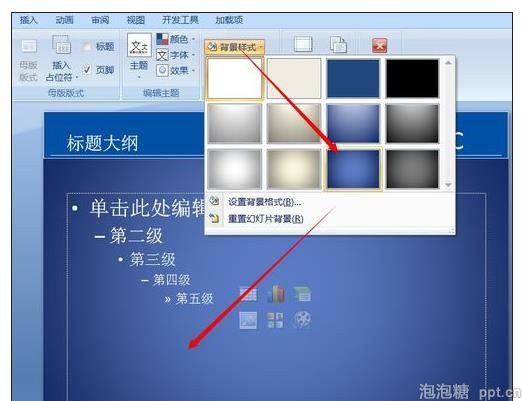Expand the 背景样式 background styles dropdown

pos(235,47)
